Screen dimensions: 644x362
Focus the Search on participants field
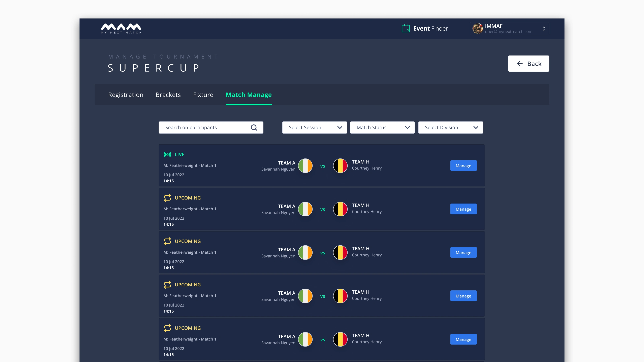pyautogui.click(x=211, y=128)
